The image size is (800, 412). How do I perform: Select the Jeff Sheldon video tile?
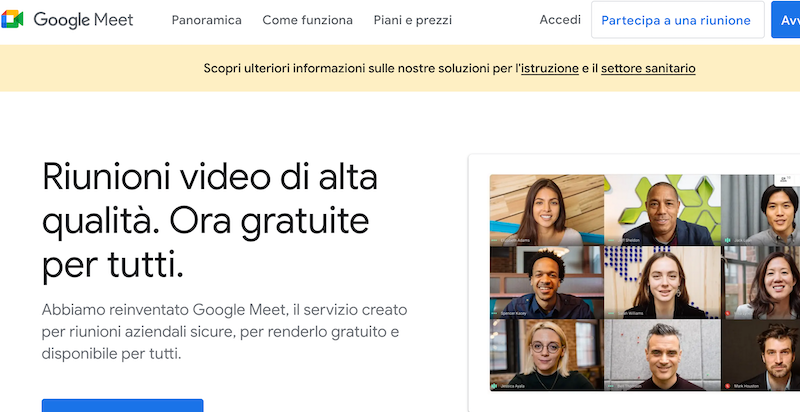[x=663, y=210]
